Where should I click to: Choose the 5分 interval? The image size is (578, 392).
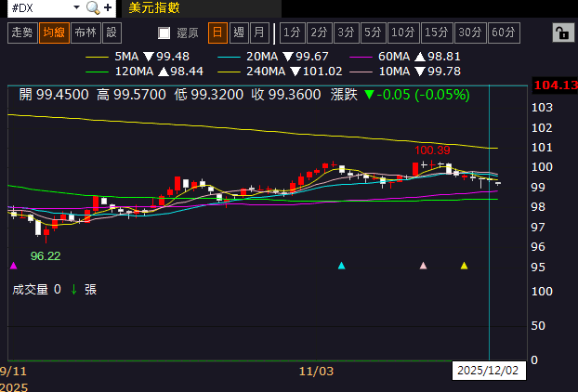374,33
